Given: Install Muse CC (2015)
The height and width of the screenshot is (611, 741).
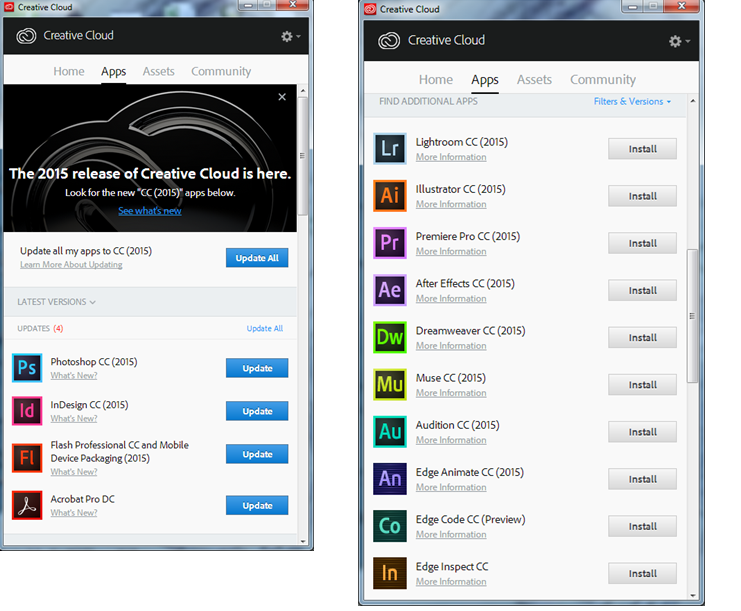Looking at the screenshot, I should point(642,385).
